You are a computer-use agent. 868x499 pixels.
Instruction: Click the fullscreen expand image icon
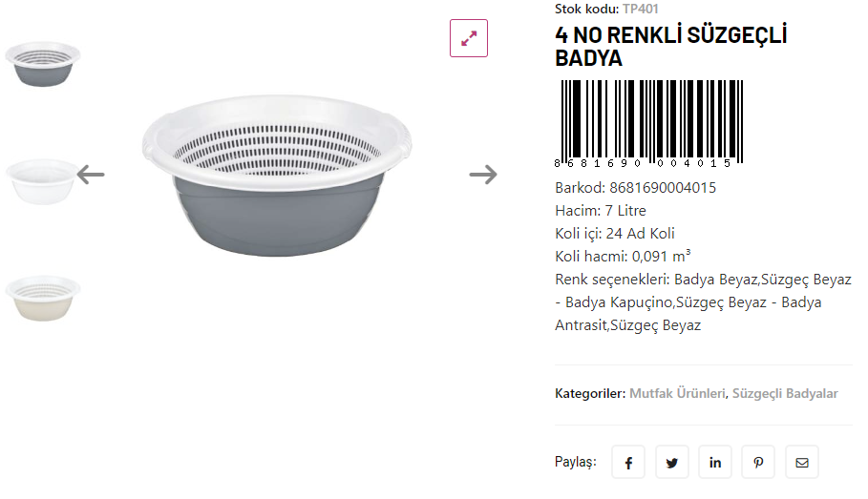pyautogui.click(x=469, y=38)
